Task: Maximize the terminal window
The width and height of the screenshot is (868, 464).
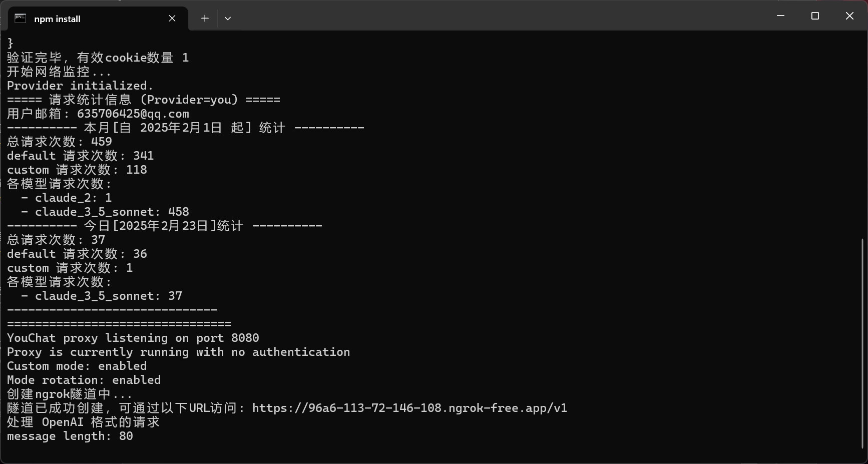Action: click(815, 16)
